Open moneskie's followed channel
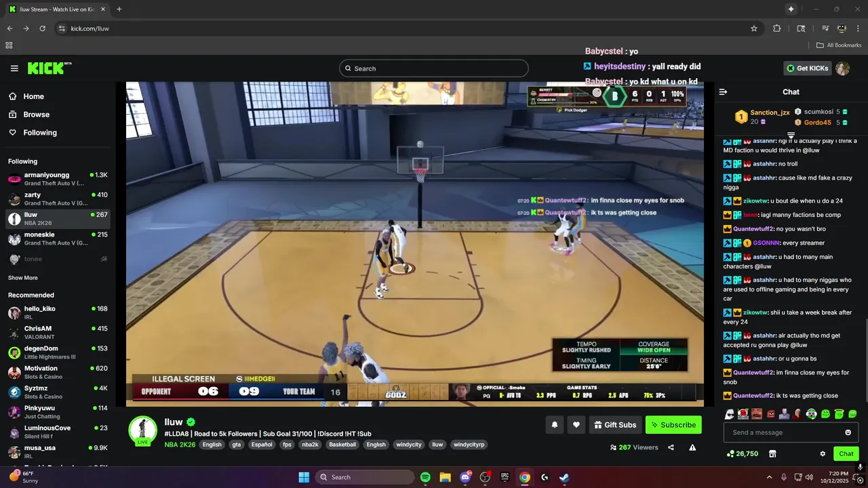Viewport: 868px width, 488px height. pos(58,239)
